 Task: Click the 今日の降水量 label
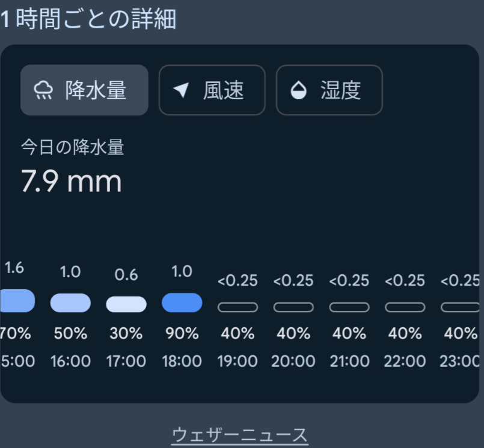coord(73,147)
